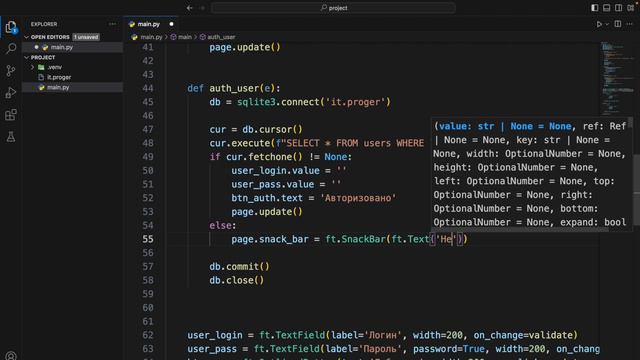
Task: Click 'page.update()' on line 41
Action: (x=245, y=47)
